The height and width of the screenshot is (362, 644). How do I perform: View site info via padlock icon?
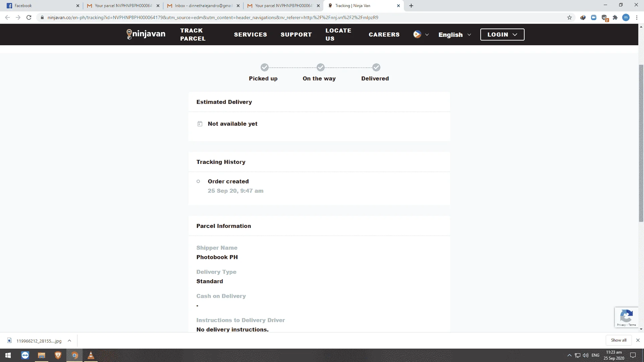click(x=42, y=17)
